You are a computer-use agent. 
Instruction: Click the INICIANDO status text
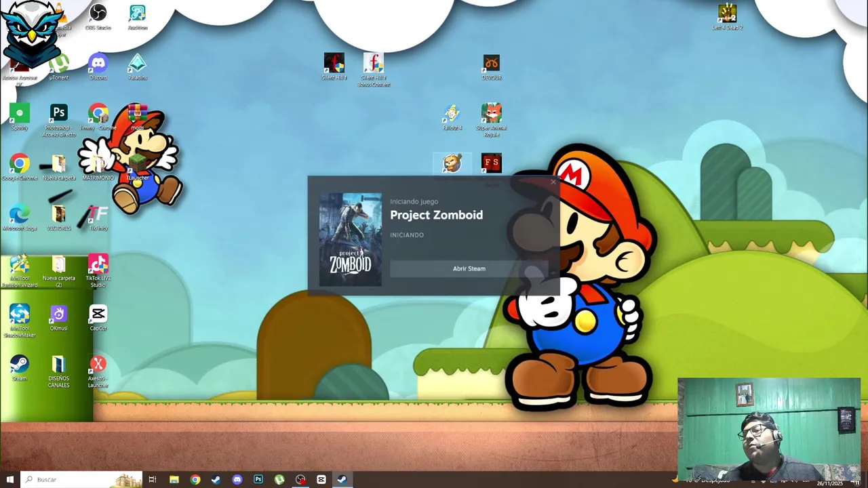407,235
